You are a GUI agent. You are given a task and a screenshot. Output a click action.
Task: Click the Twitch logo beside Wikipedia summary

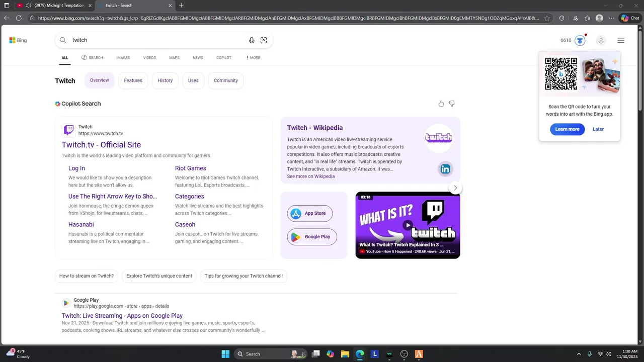tap(439, 137)
